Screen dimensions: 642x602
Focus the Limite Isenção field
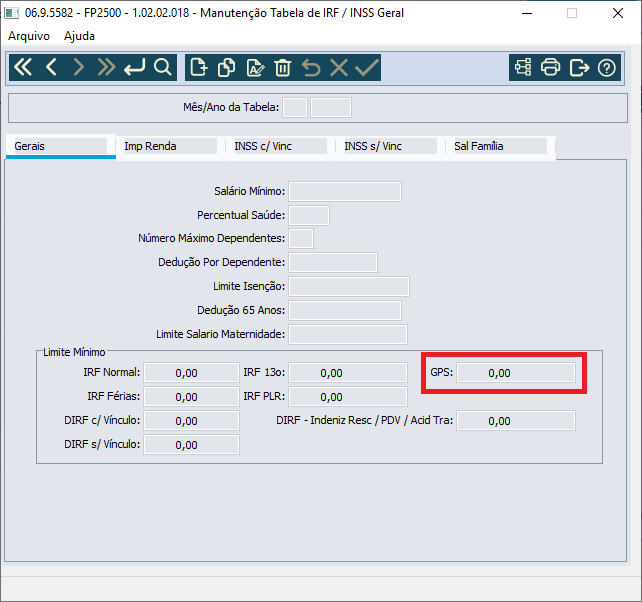tap(349, 286)
